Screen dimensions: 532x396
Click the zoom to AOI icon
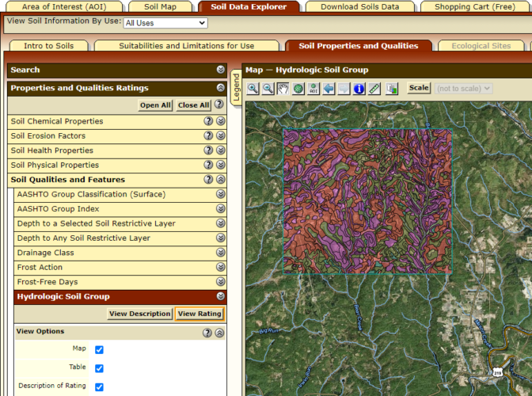point(313,89)
